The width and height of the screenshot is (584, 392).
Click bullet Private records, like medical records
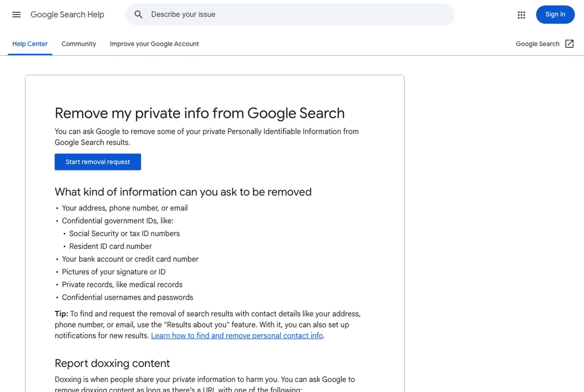122,285
